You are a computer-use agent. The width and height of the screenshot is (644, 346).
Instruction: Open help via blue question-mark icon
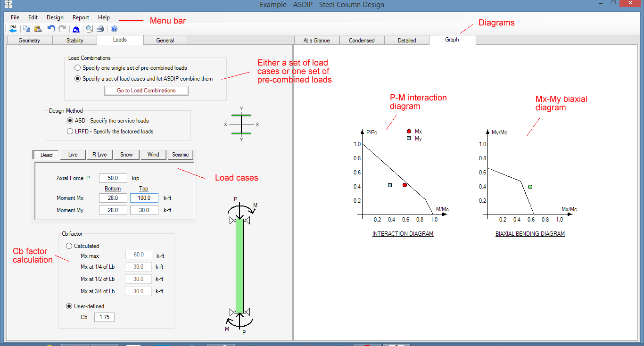point(114,29)
